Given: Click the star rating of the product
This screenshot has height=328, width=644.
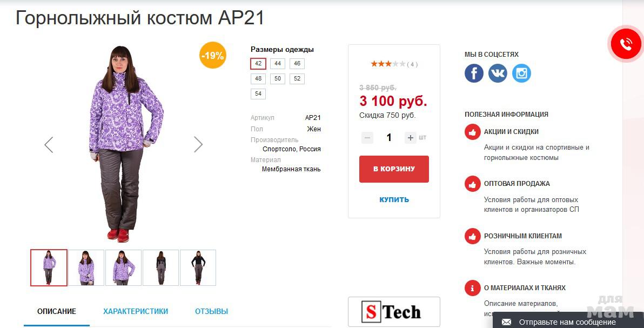Looking at the screenshot, I should click(x=388, y=64).
